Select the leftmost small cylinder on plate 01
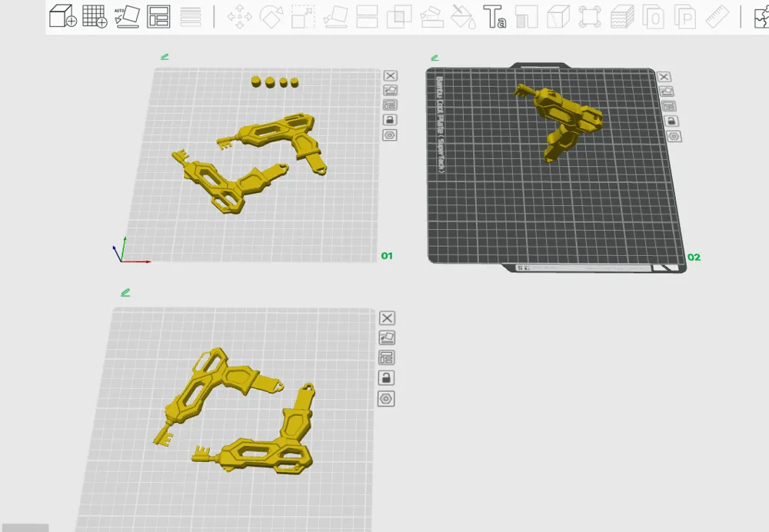 (x=257, y=81)
